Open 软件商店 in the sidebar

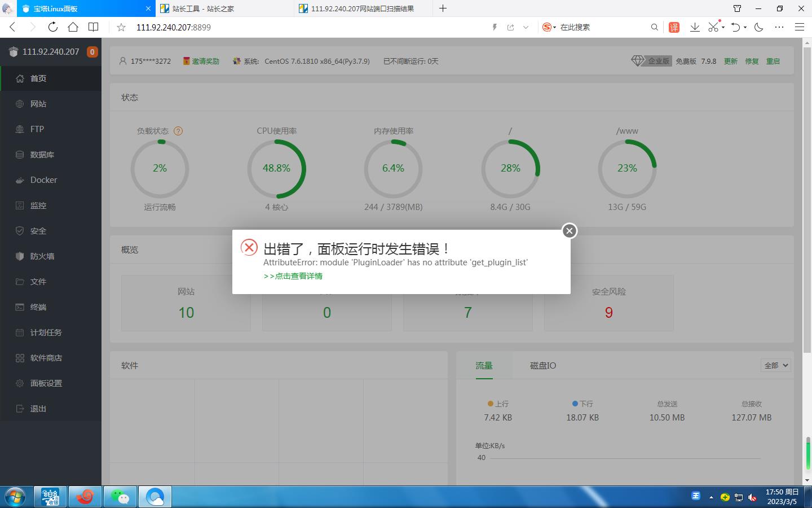(x=51, y=358)
